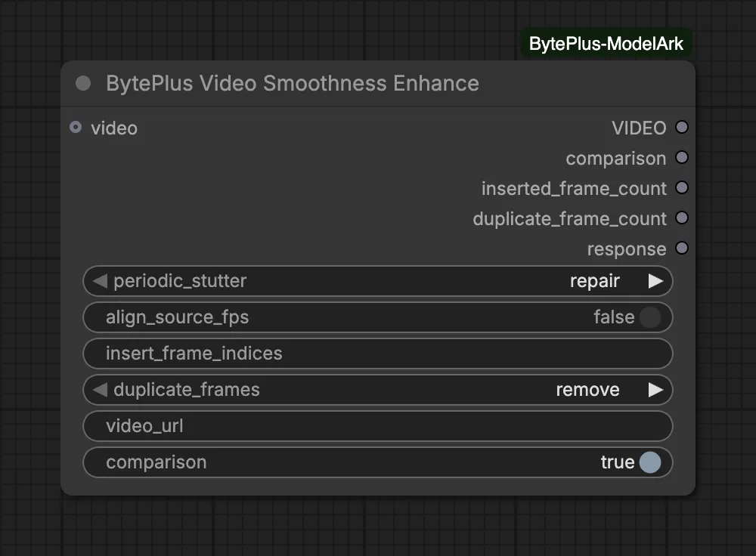Toggle the align_source_fps switch
Viewport: 756px width, 556px height.
[650, 317]
